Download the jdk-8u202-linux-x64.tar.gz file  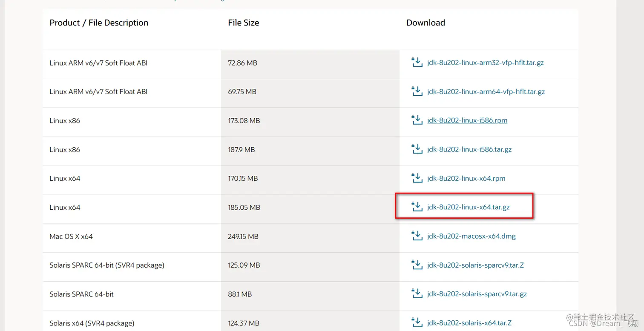[469, 207]
